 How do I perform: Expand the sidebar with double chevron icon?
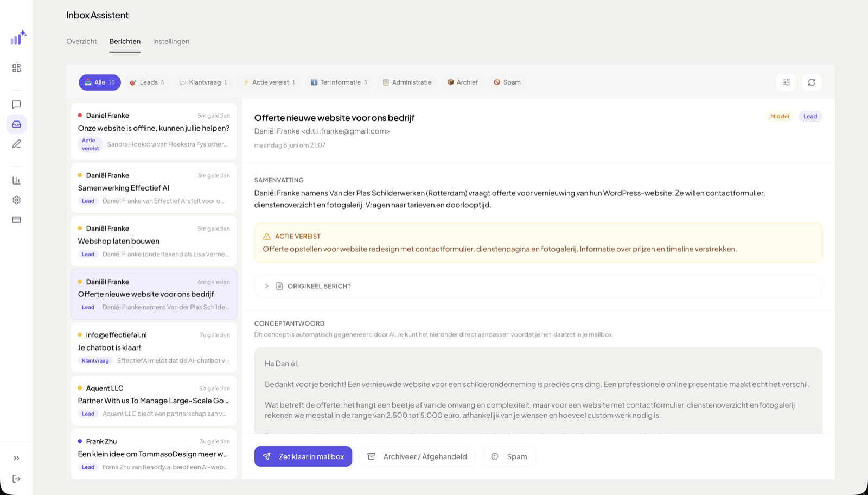(17, 458)
